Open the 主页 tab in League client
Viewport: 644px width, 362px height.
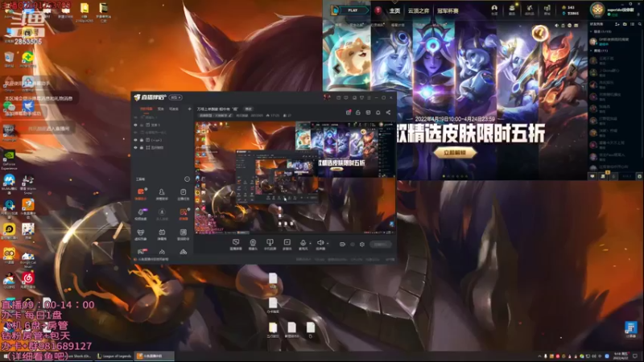(394, 10)
